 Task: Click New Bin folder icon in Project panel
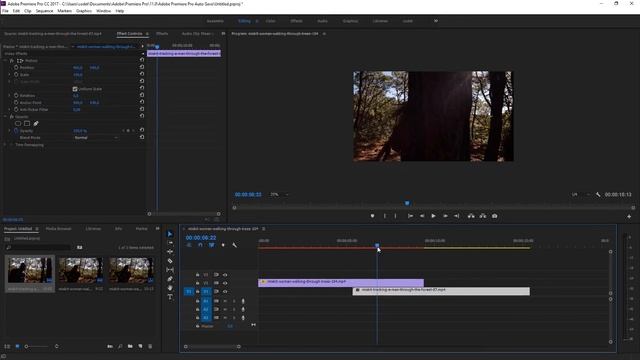[x=130, y=346]
